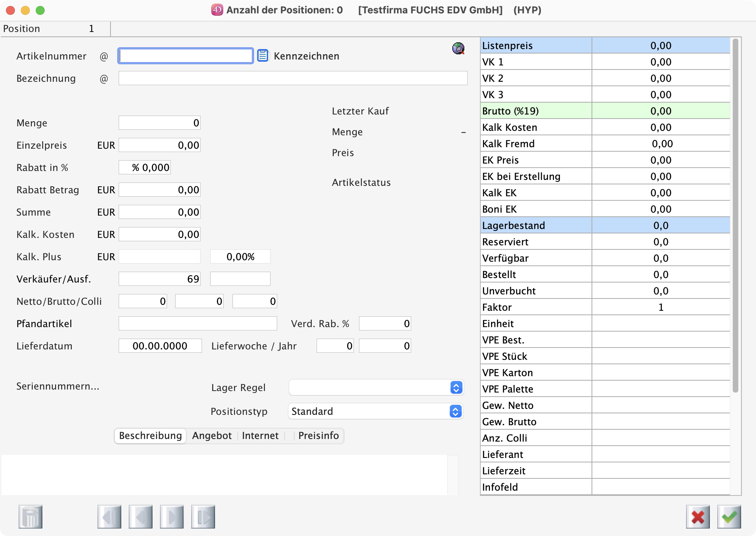Go to the next position record

[172, 517]
